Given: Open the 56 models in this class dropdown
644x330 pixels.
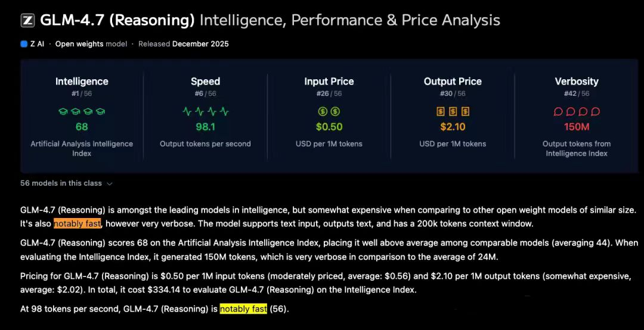Looking at the screenshot, I should (61, 183).
